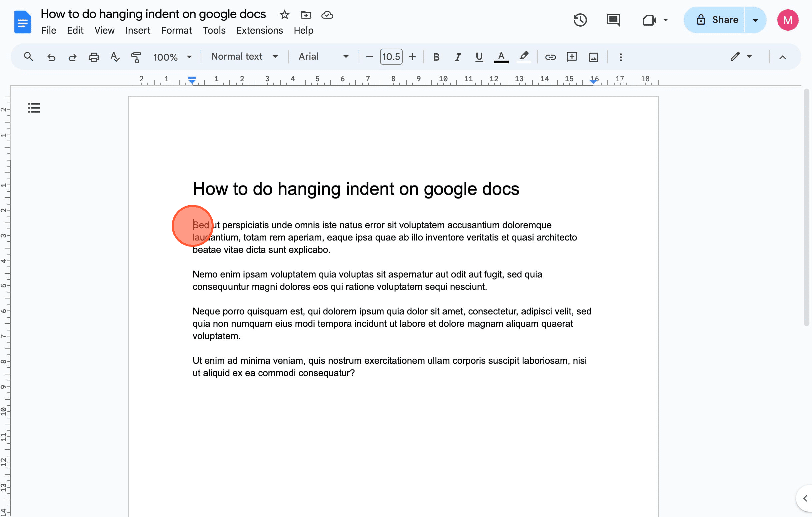Run the spelling and grammar check

(x=115, y=57)
